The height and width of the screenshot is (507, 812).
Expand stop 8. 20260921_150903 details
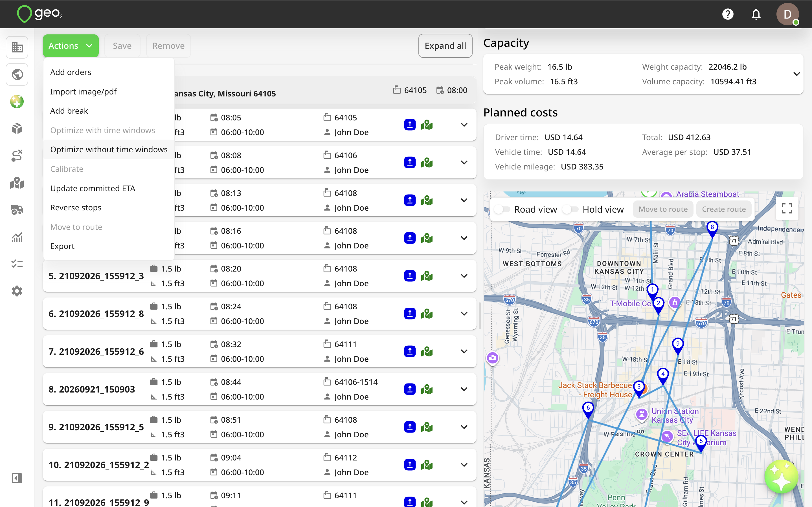tap(464, 389)
